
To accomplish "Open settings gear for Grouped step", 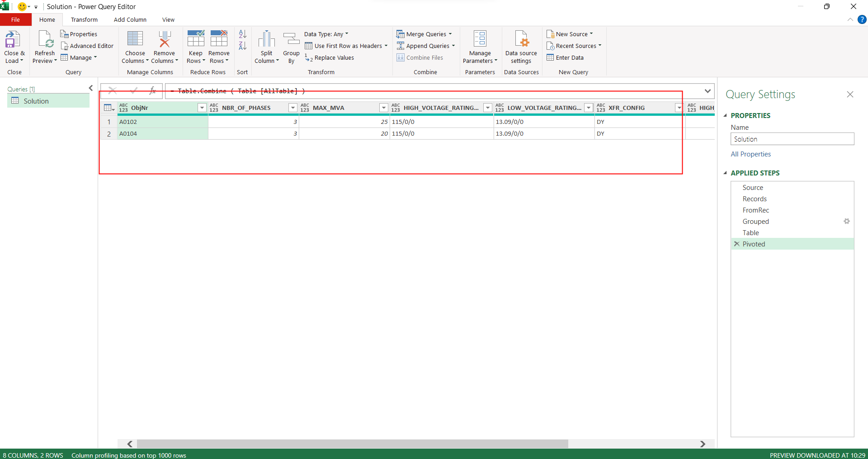I will click(847, 221).
